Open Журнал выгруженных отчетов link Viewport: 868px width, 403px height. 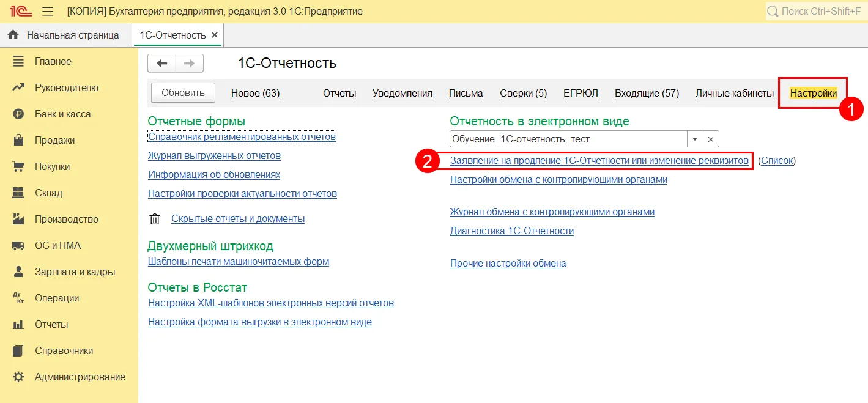click(214, 155)
